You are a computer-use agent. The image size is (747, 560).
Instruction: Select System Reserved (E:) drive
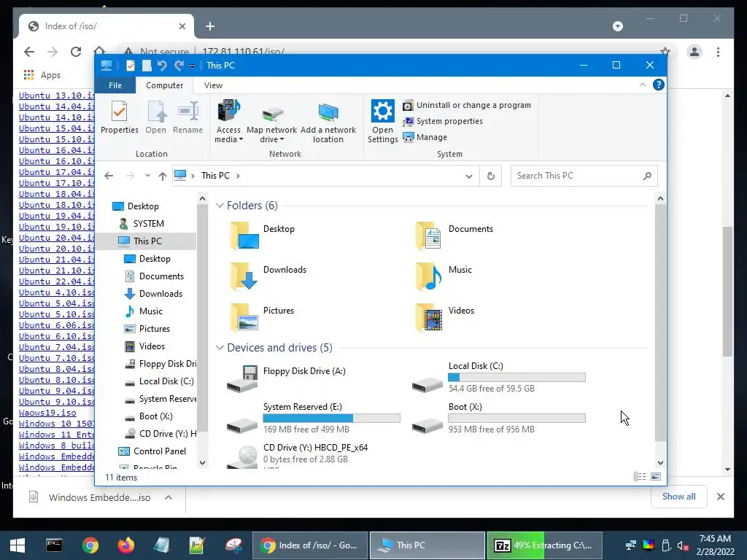point(314,419)
